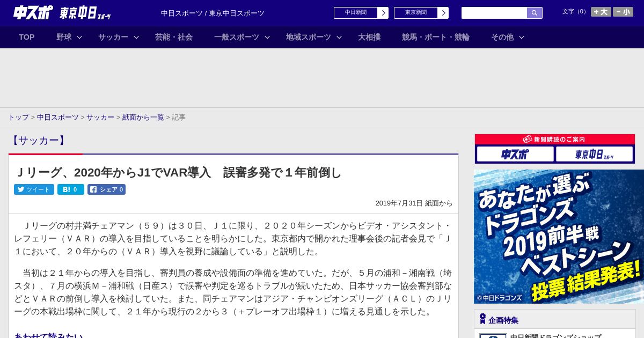644x338 pixels.
Task: Open the 中日新聞 link button
Action: coord(356,13)
